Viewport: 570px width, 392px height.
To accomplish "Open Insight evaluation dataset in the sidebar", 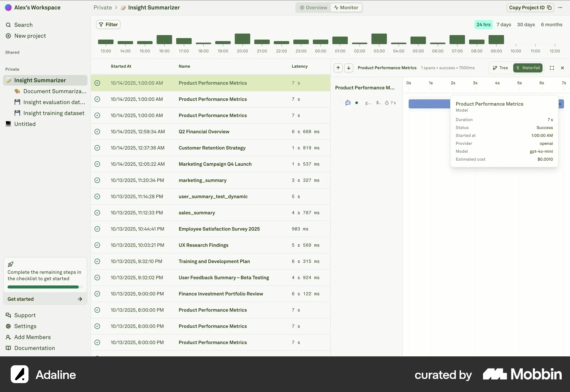I will coord(50,102).
